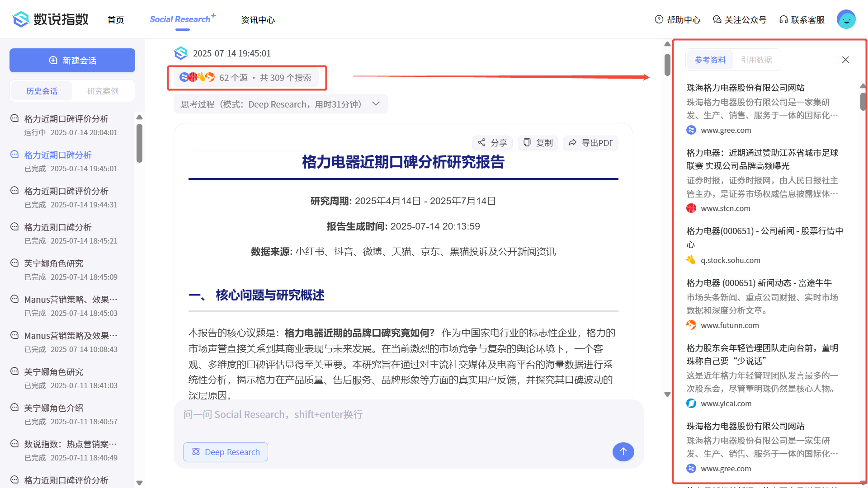Viewport: 868px width, 488px height.
Task: Click the www.stcn.com red favicon
Action: coord(691,208)
